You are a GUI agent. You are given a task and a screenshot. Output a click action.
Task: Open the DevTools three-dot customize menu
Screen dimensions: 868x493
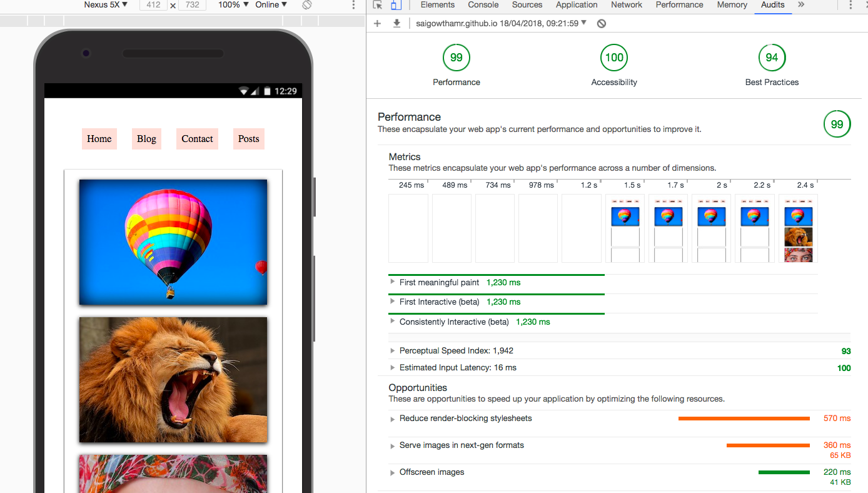click(x=850, y=5)
